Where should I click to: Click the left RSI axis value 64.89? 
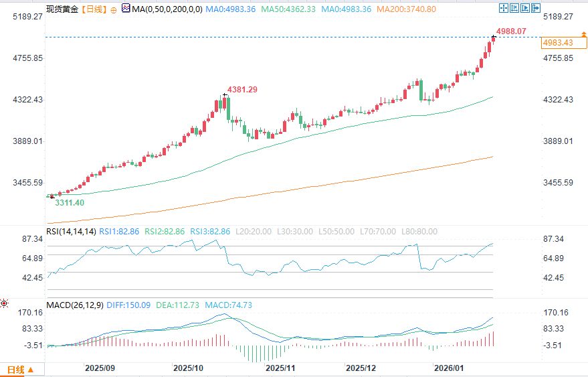[33, 258]
